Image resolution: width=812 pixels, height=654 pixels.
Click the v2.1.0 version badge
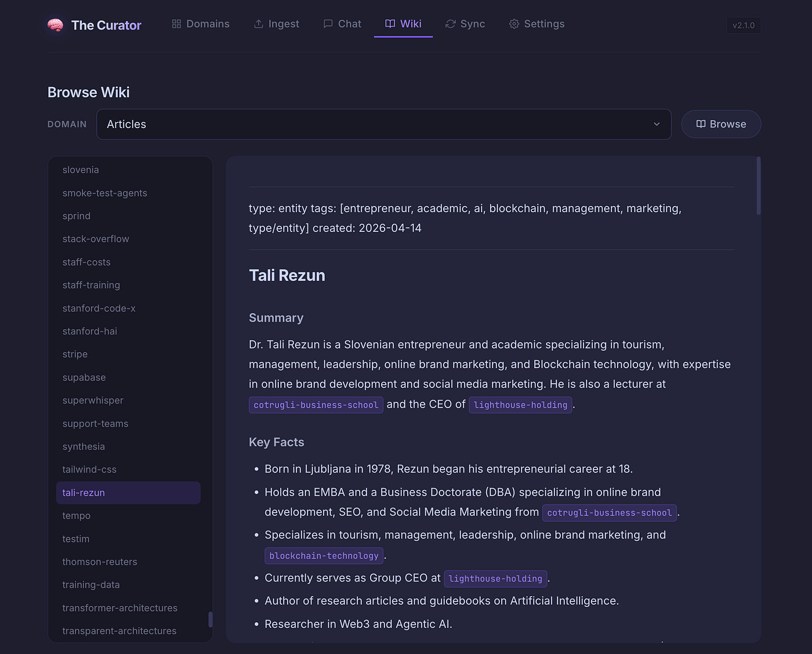pyautogui.click(x=744, y=25)
